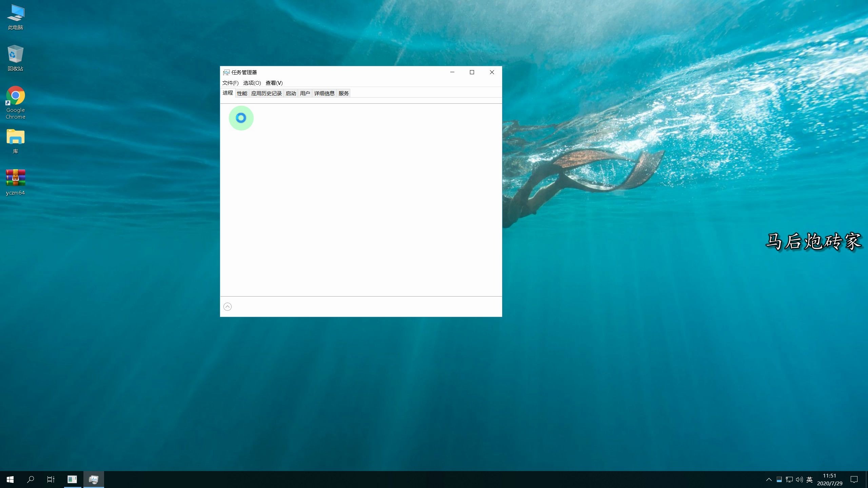Switch to 应用历史记录 tab
This screenshot has width=868, height=488.
[267, 93]
